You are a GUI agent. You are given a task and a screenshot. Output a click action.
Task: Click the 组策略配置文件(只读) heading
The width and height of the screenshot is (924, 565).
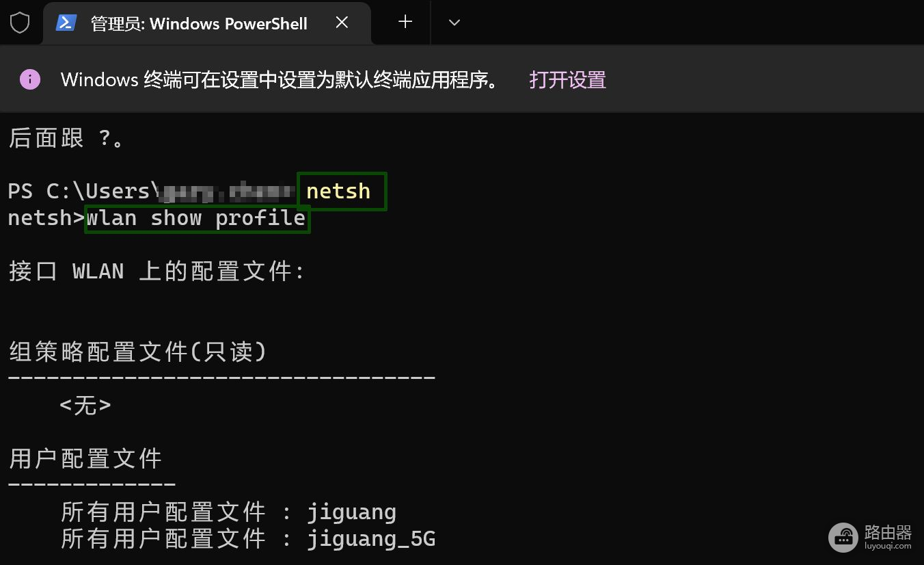click(137, 352)
